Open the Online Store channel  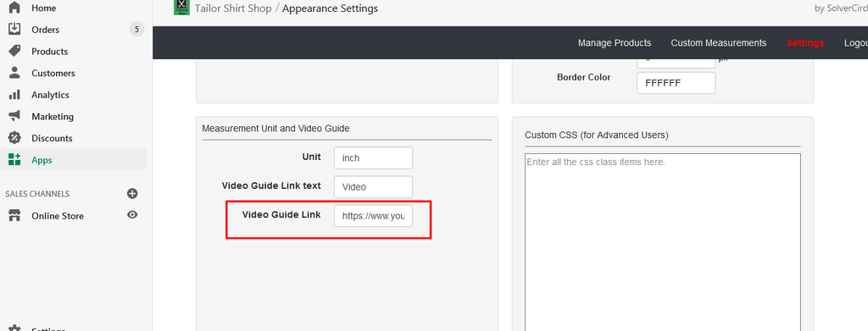pos(58,216)
